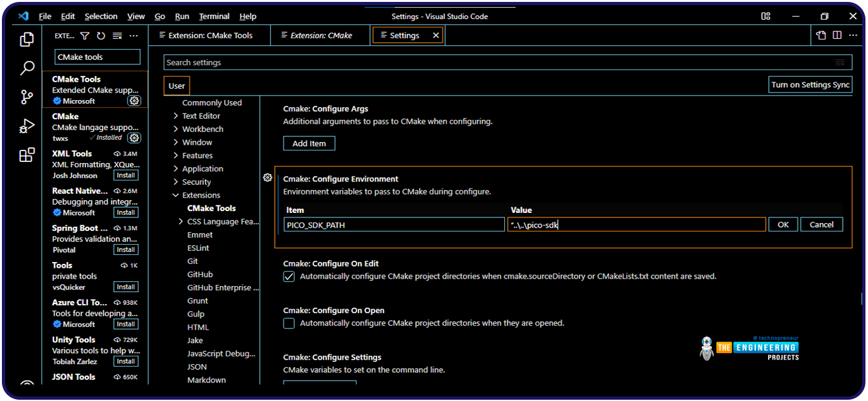Open the Run menu
The height and width of the screenshot is (401, 868).
click(x=182, y=16)
